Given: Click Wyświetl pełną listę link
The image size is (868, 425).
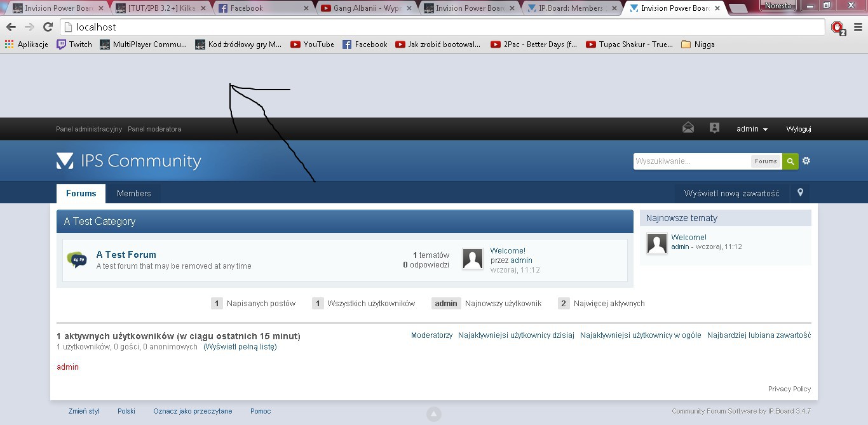Looking at the screenshot, I should pos(240,347).
